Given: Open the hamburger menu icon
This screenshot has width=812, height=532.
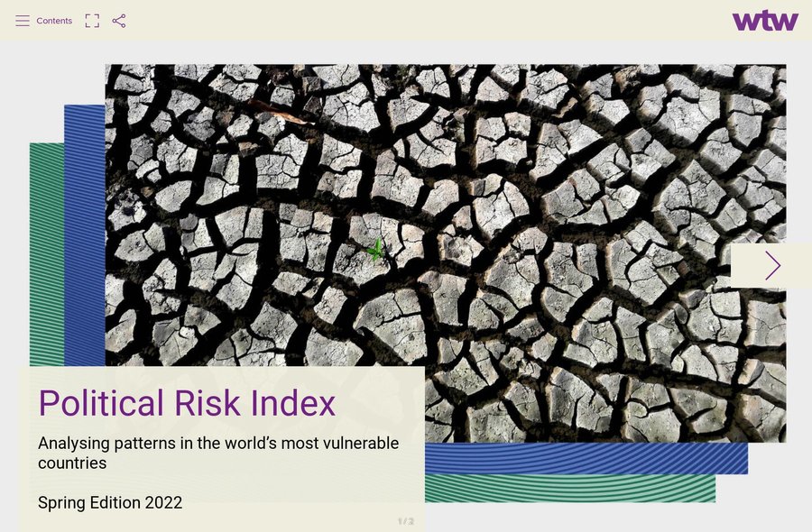Looking at the screenshot, I should click(x=23, y=21).
